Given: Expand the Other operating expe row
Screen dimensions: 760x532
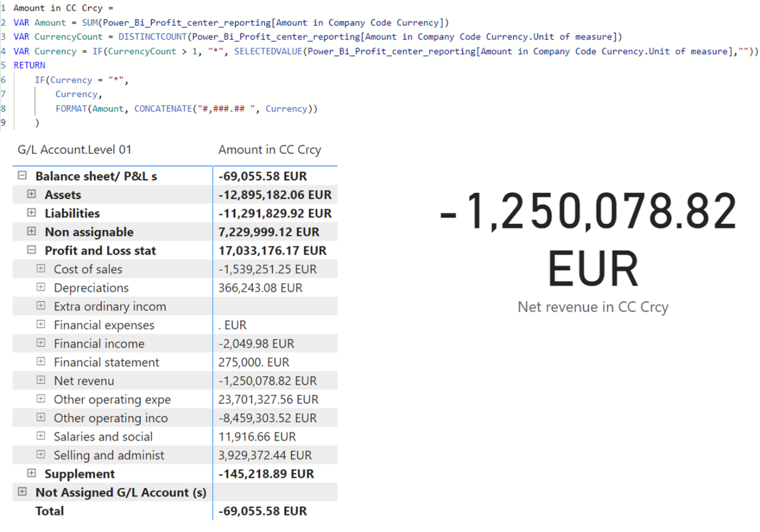Looking at the screenshot, I should pyautogui.click(x=41, y=398).
